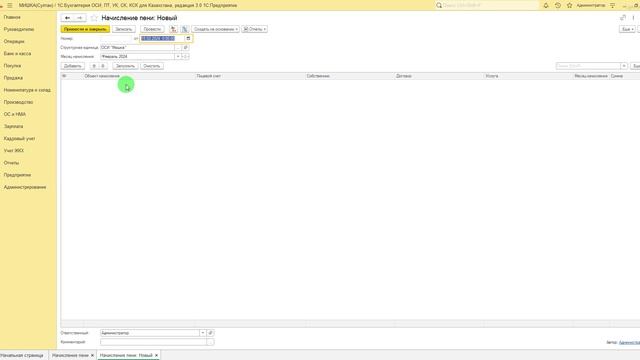The width and height of the screenshot is (640, 360).
Task: Click the document structure icon beside Провести
Action: click(184, 29)
